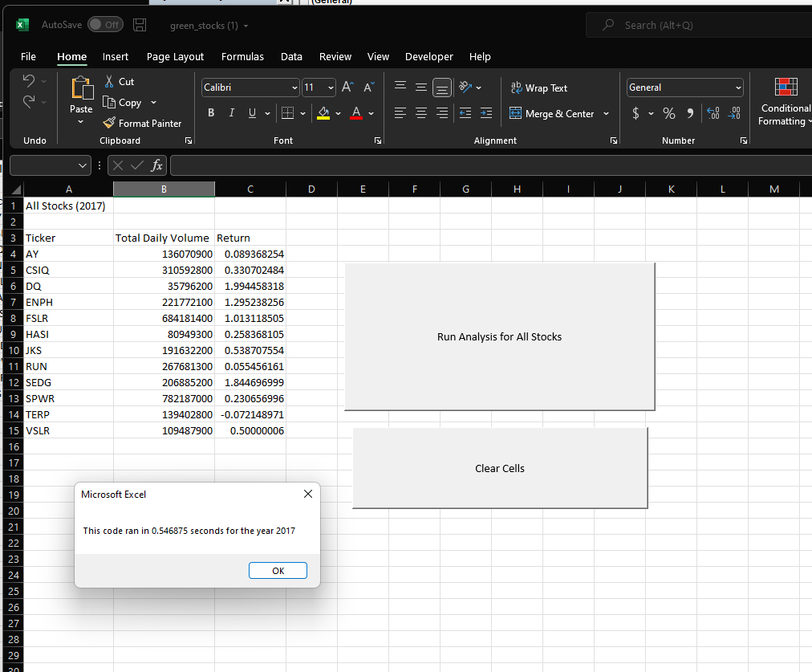Click the Orientation text angle icon
Viewport: 812px width, 672px height.
coord(465,87)
